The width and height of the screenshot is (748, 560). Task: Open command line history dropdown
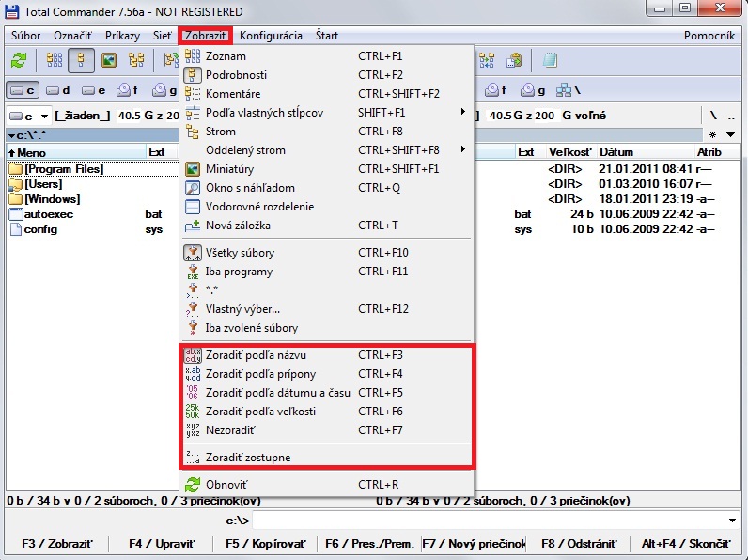point(732,521)
